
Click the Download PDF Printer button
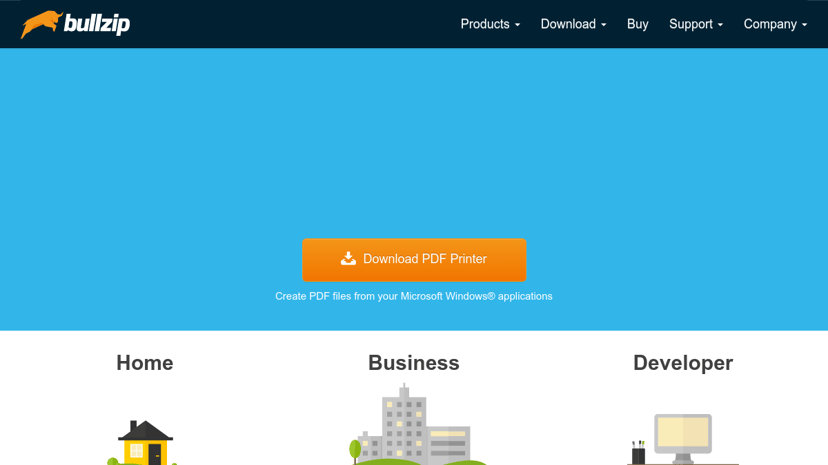(414, 260)
